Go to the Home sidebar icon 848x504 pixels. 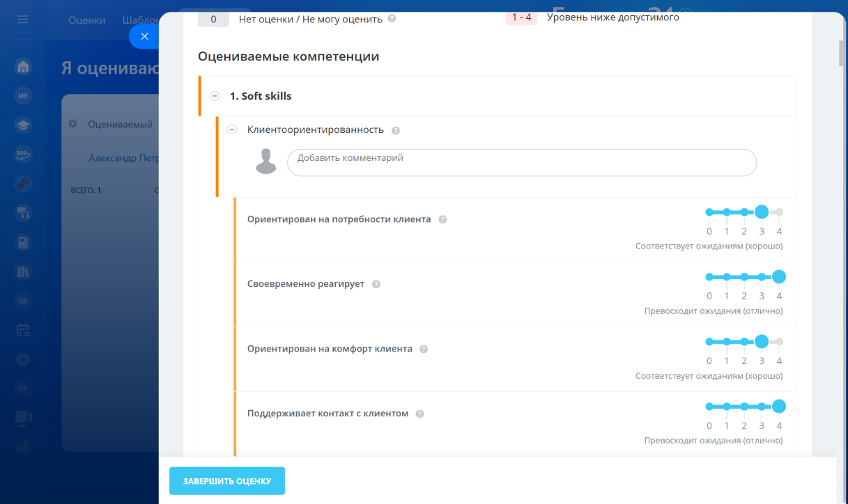coord(23,67)
